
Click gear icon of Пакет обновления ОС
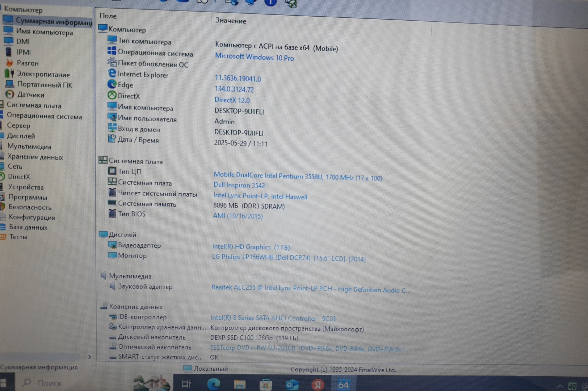click(112, 62)
